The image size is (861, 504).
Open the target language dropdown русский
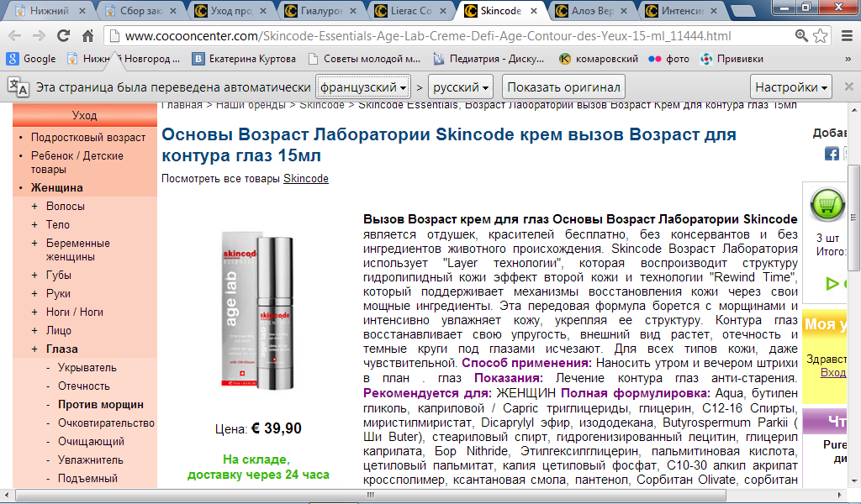pyautogui.click(x=460, y=87)
